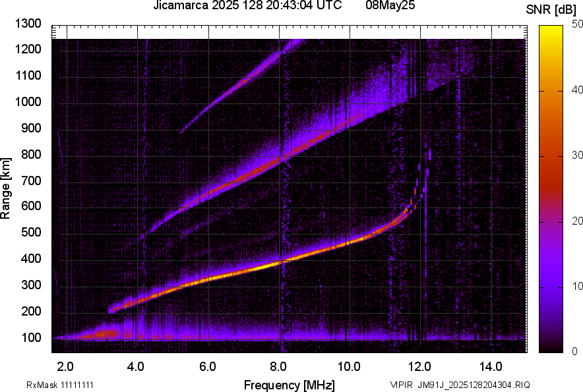583x392 pixels.
Task: Click the 'SNR [dB]' colorbar title
Action: (551, 10)
